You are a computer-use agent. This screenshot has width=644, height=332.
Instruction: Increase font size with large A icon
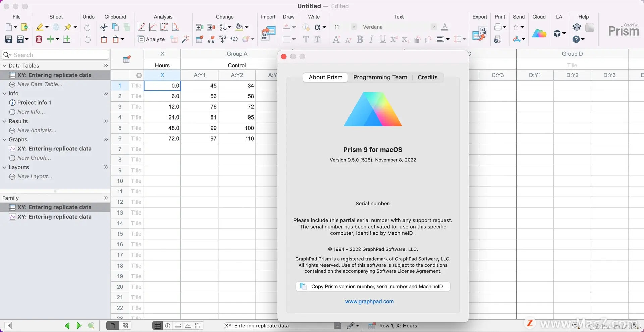(x=336, y=39)
